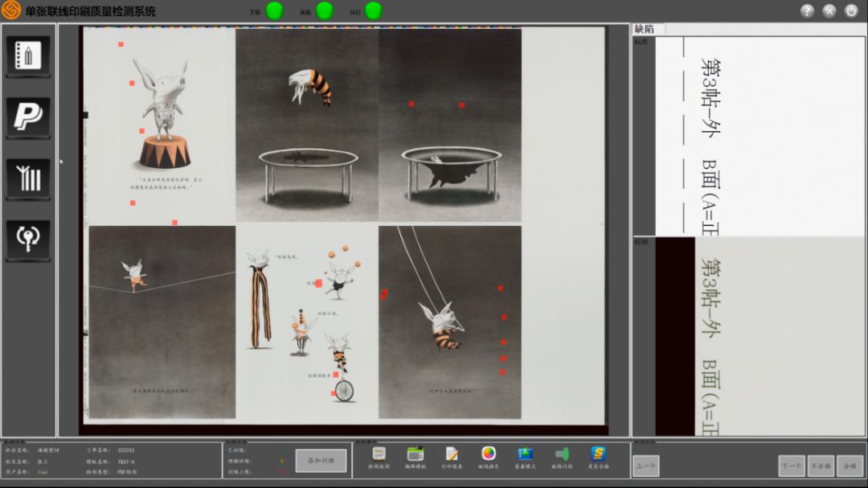Click the orange app logo in title bar
868x488 pixels.
coord(11,10)
